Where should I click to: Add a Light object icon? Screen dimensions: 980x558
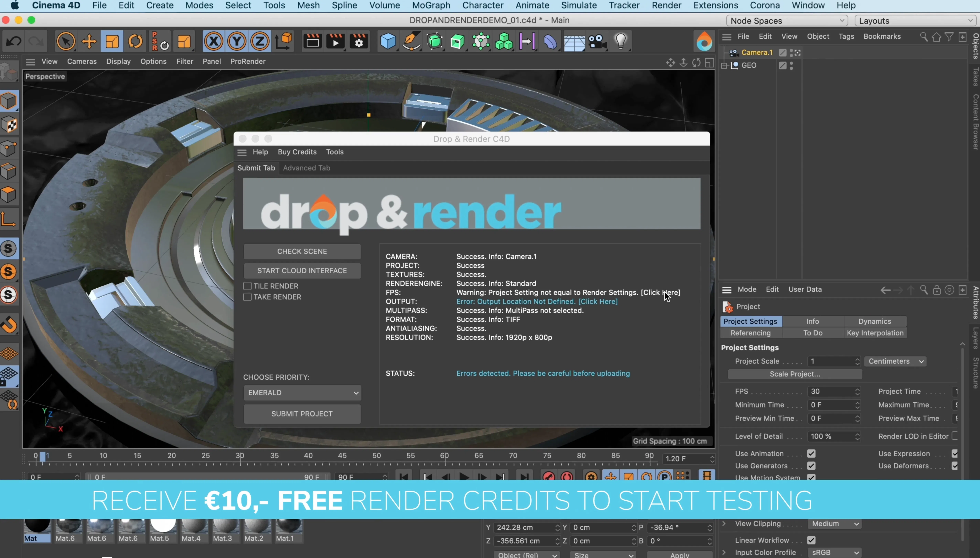[621, 41]
